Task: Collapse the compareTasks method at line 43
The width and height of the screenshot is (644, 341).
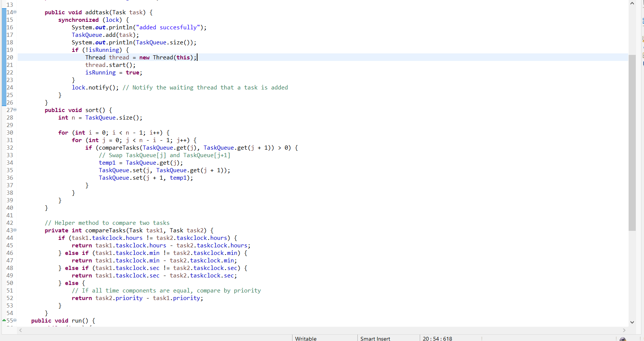Action: [15, 230]
